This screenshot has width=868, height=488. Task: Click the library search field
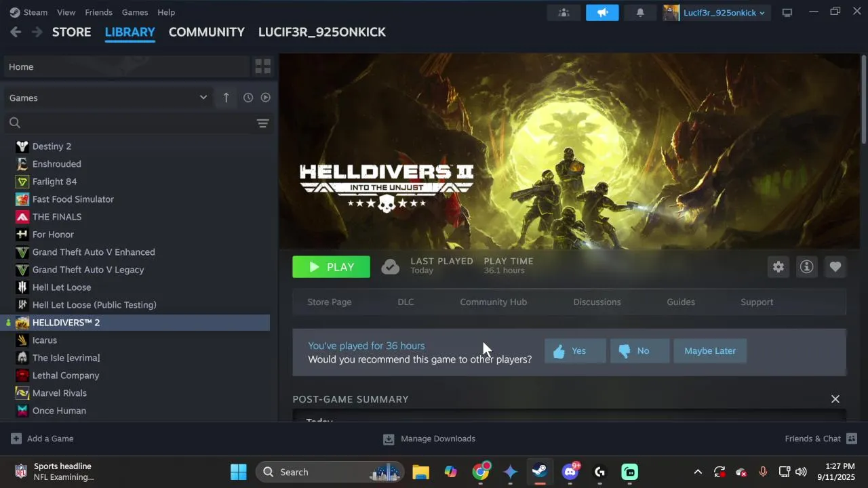pos(129,123)
